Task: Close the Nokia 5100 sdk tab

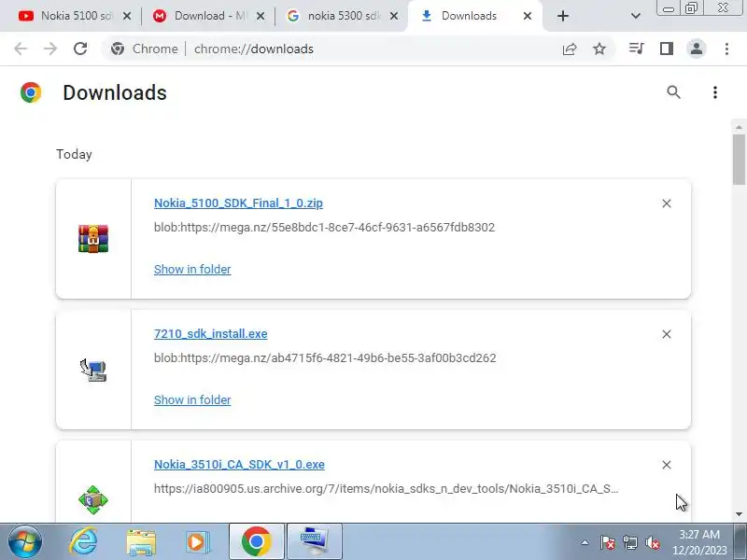Action: coord(127,16)
